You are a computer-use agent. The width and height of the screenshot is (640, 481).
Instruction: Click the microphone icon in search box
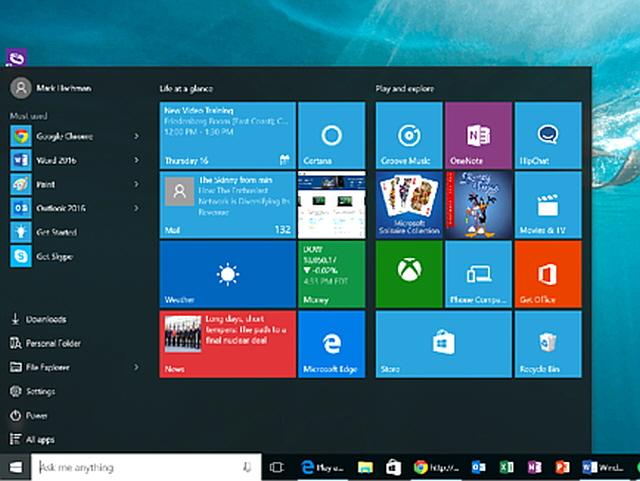coord(247,467)
